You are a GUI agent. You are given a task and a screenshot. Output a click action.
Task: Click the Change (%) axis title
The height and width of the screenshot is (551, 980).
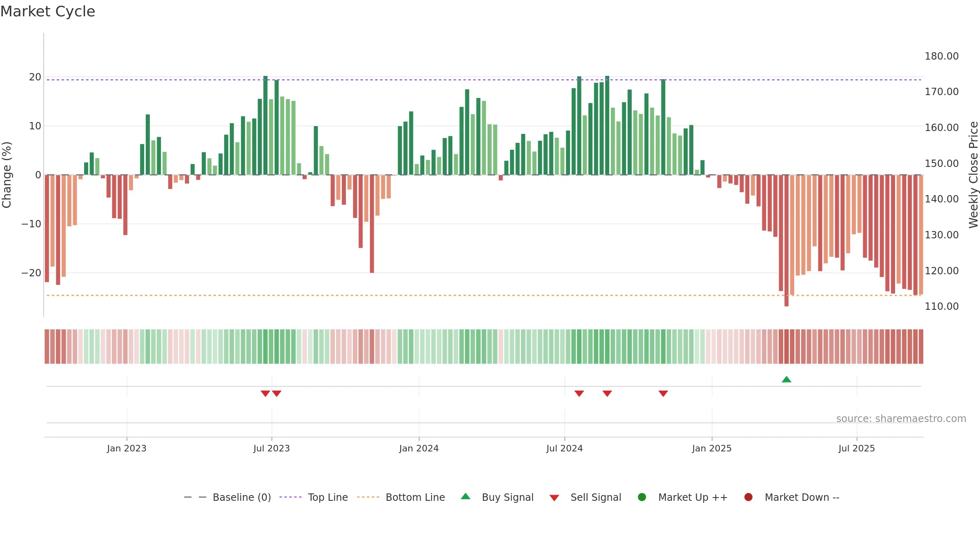(x=7, y=175)
